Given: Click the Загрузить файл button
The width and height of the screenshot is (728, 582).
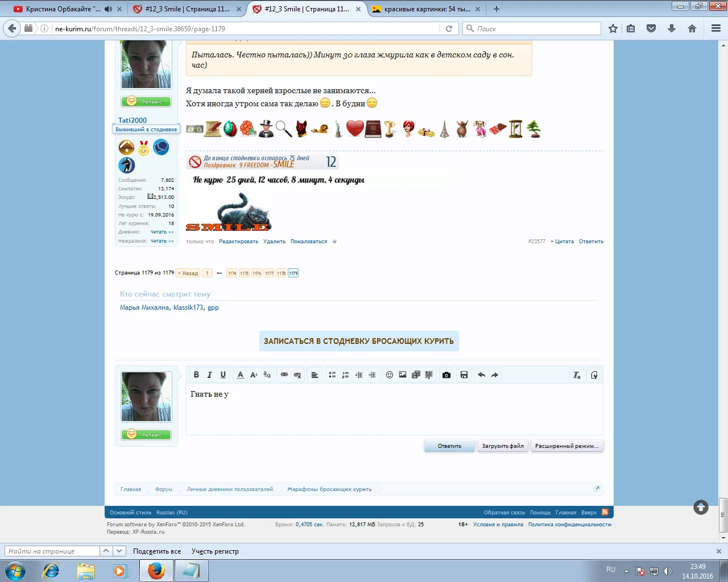Looking at the screenshot, I should [503, 446].
